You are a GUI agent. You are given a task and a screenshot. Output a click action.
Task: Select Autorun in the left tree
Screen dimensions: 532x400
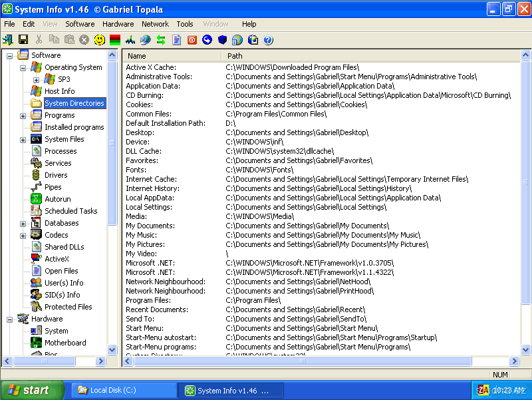click(57, 199)
